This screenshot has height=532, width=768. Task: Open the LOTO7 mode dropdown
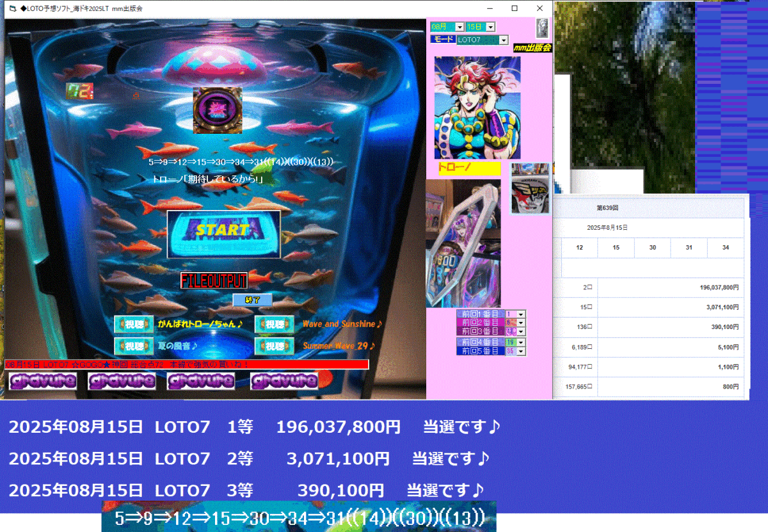tap(482, 40)
